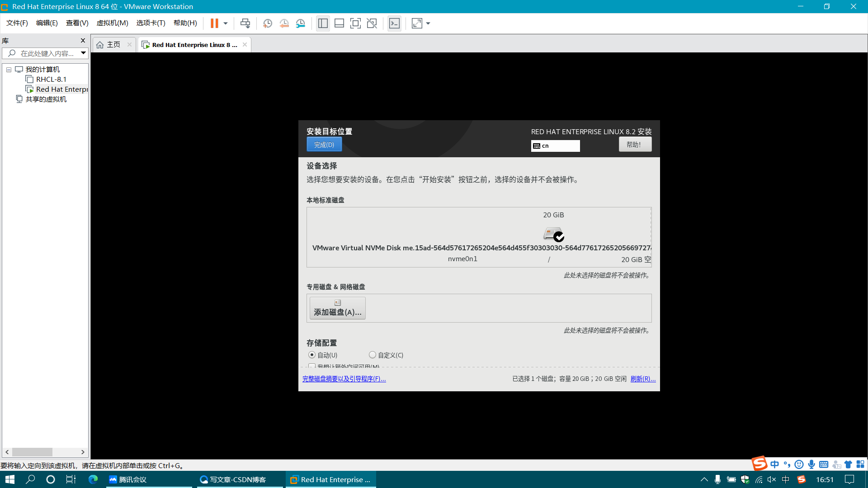Select Red Hat Enterprise VM in the library
The width and height of the screenshot is (868, 488).
coord(57,89)
